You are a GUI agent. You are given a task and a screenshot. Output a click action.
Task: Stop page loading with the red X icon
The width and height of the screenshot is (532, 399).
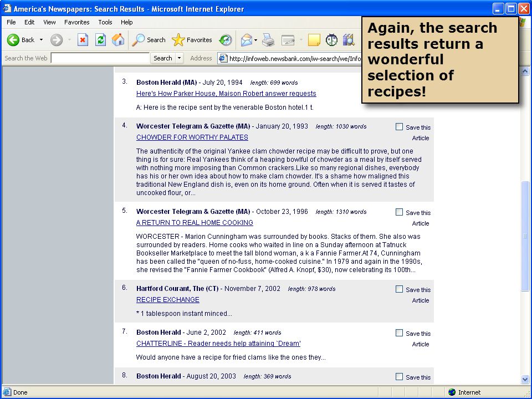[x=83, y=40]
